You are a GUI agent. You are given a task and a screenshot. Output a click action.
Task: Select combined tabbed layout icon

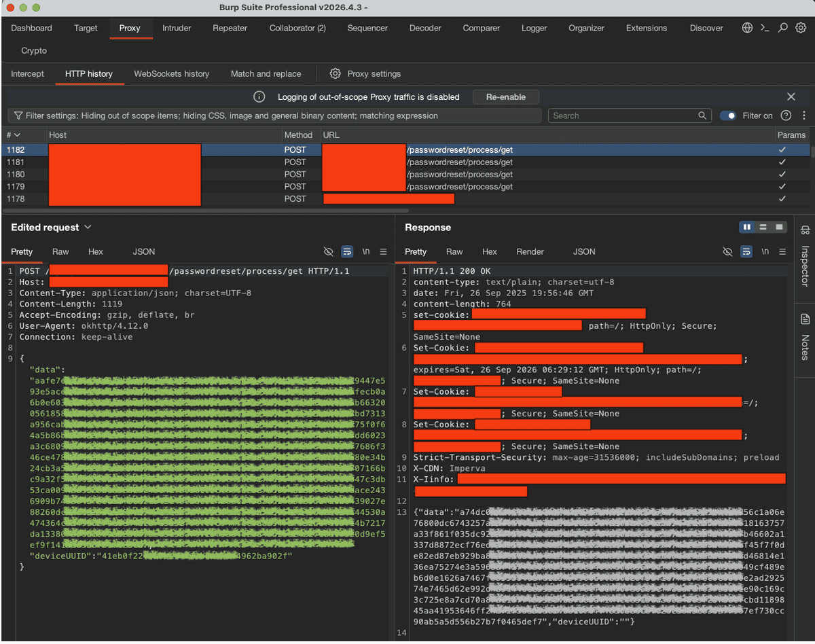point(779,227)
